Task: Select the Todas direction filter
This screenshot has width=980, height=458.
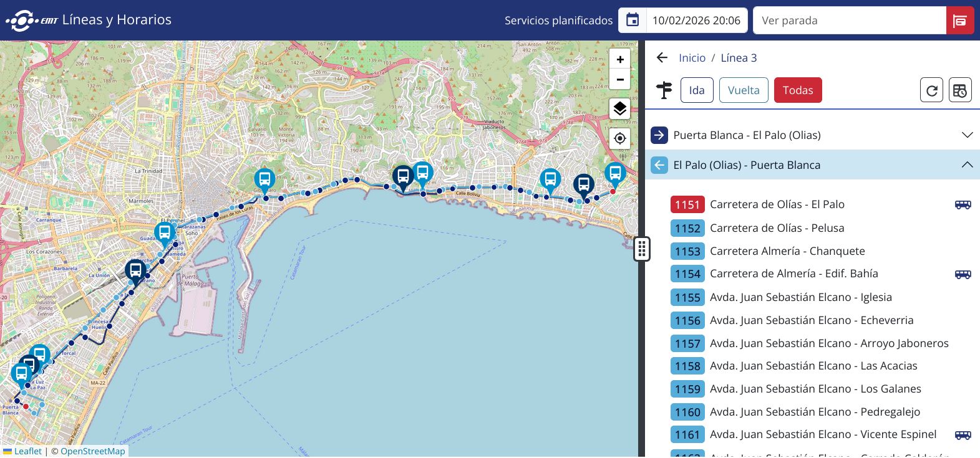Action: coord(798,90)
